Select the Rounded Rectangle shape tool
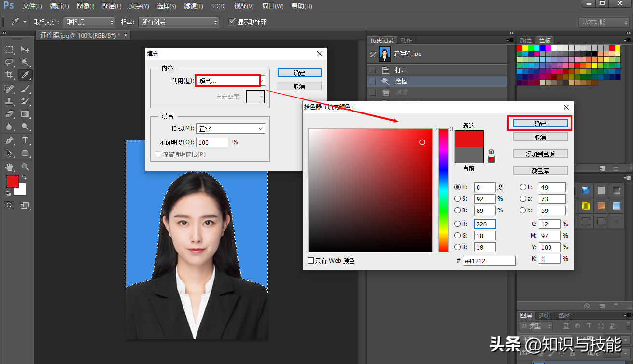The width and height of the screenshot is (633, 364). point(25,153)
